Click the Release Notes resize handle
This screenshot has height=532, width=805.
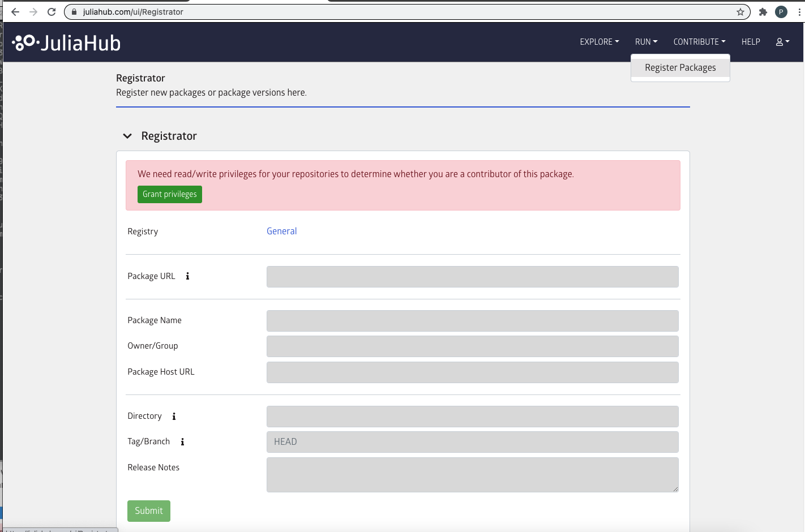(675, 489)
